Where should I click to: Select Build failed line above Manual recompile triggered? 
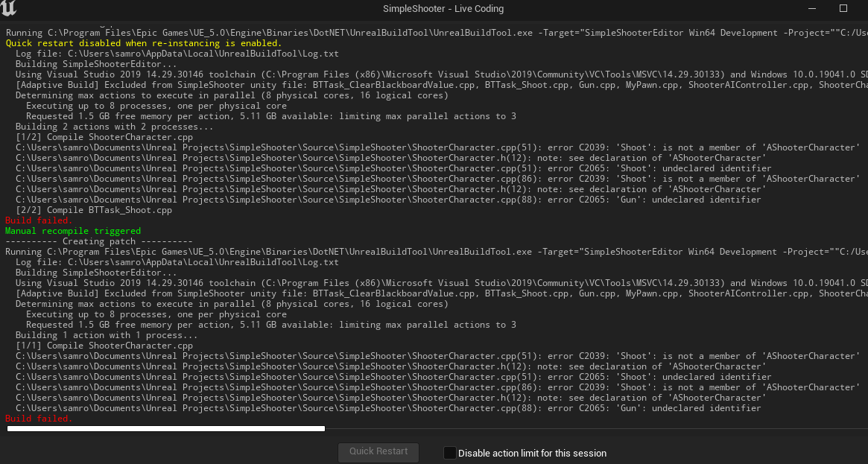[39, 220]
